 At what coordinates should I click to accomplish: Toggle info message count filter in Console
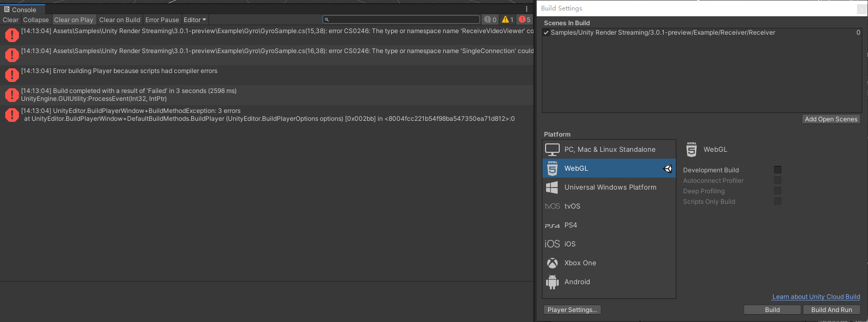[x=490, y=19]
